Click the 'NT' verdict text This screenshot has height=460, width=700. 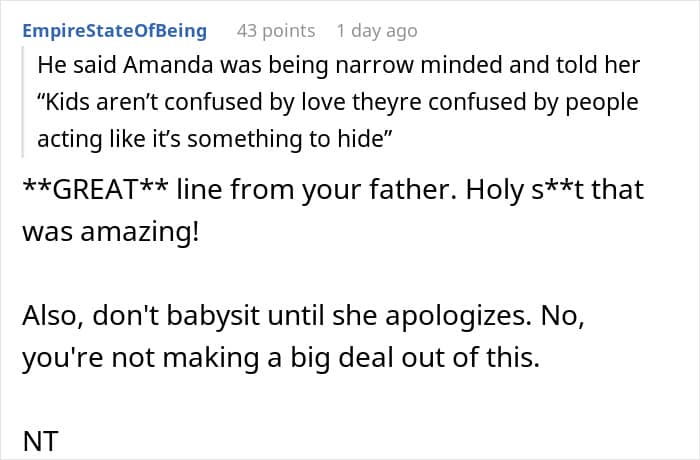(40, 441)
